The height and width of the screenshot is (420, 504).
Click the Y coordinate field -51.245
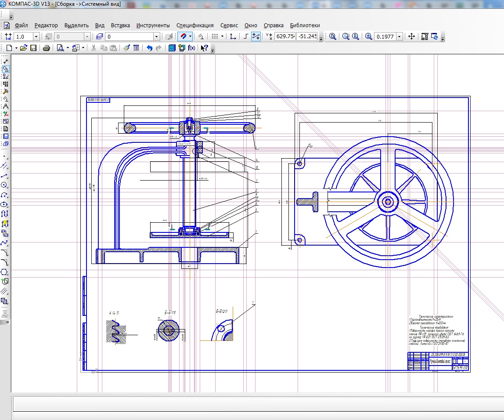pyautogui.click(x=307, y=36)
